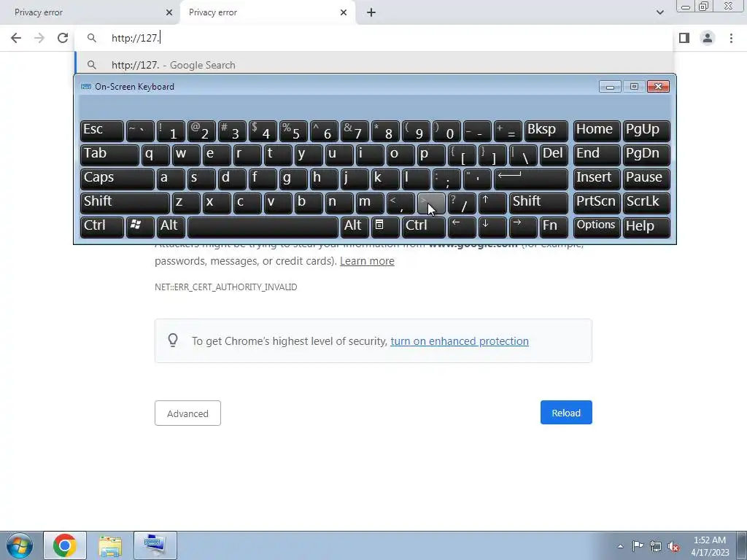Toggle the right Alt key
This screenshot has height=560, width=747.
pos(355,227)
